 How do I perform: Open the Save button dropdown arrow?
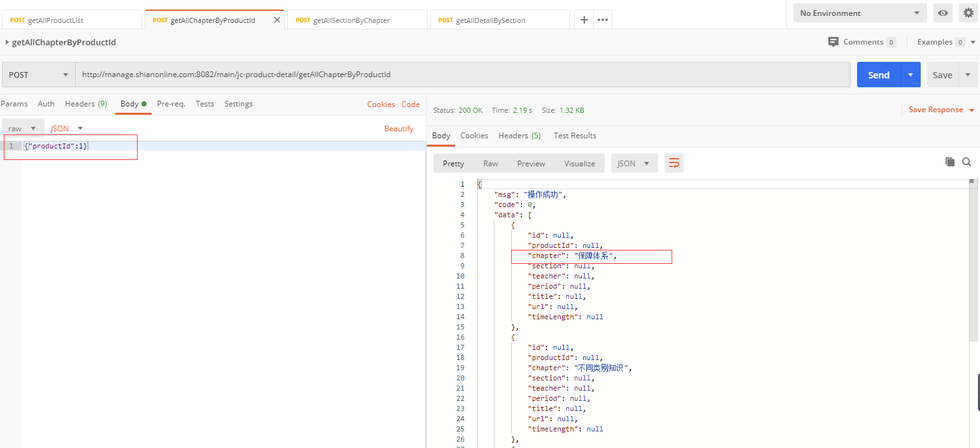[969, 75]
